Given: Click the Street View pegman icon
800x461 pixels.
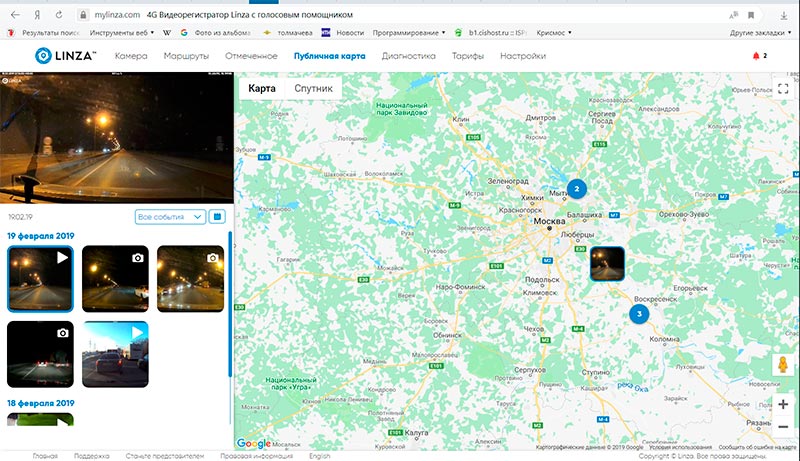Looking at the screenshot, I should tap(783, 365).
